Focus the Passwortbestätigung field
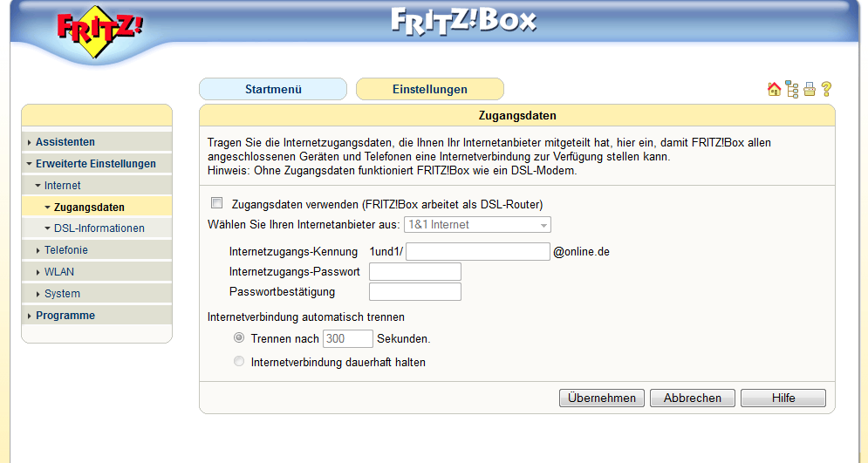 click(415, 291)
